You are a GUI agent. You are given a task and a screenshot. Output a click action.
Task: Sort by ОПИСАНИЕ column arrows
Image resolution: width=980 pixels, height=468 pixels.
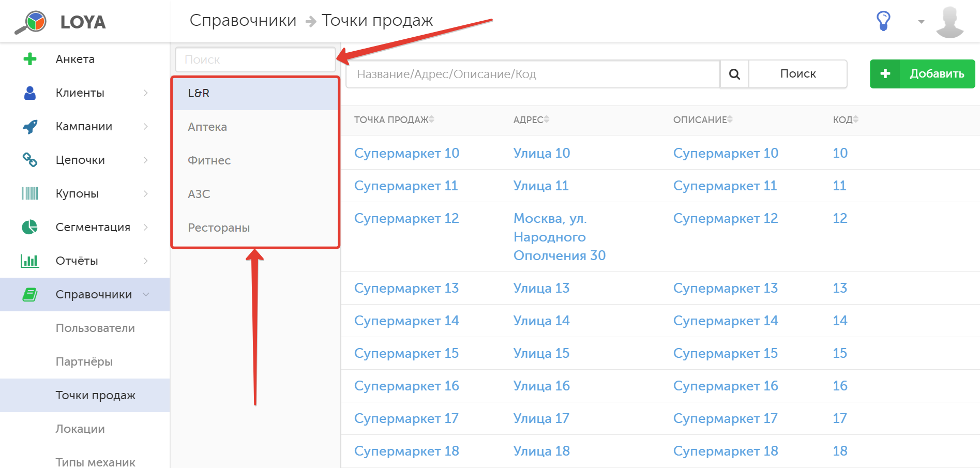(730, 119)
